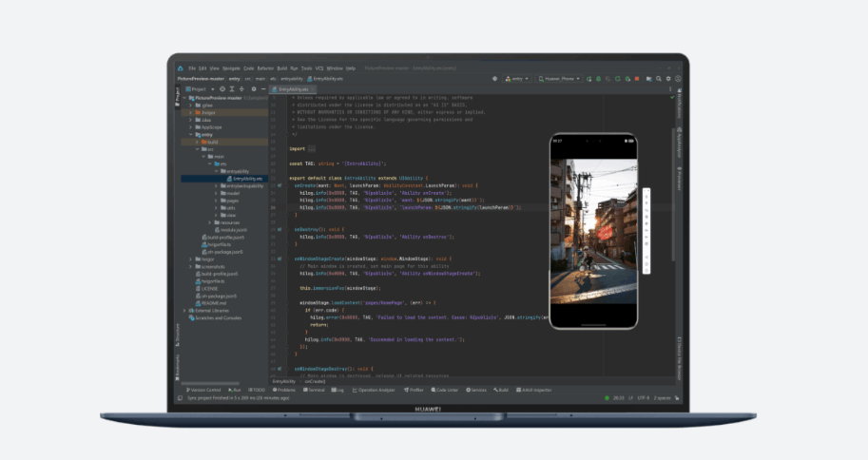Image resolution: width=868 pixels, height=460 pixels.
Task: Collapse the PicturePreview-master root node
Action: 185,98
